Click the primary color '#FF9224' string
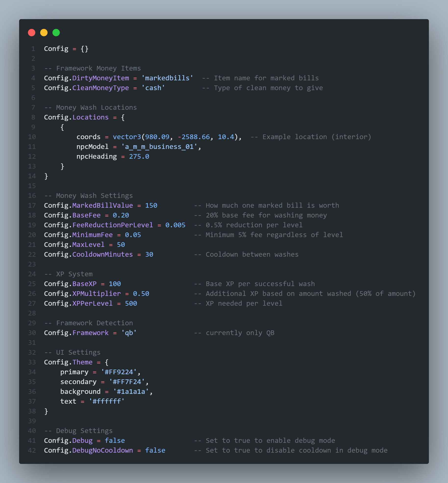 pos(119,372)
